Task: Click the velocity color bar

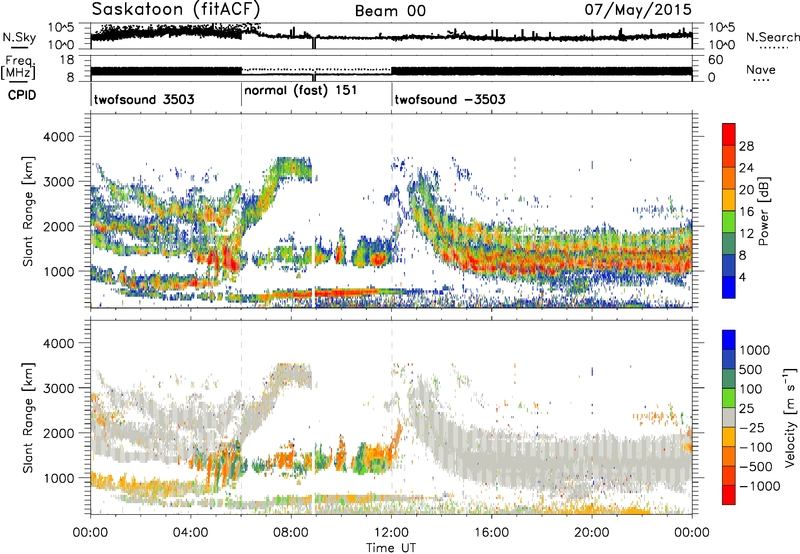Action: click(729, 417)
